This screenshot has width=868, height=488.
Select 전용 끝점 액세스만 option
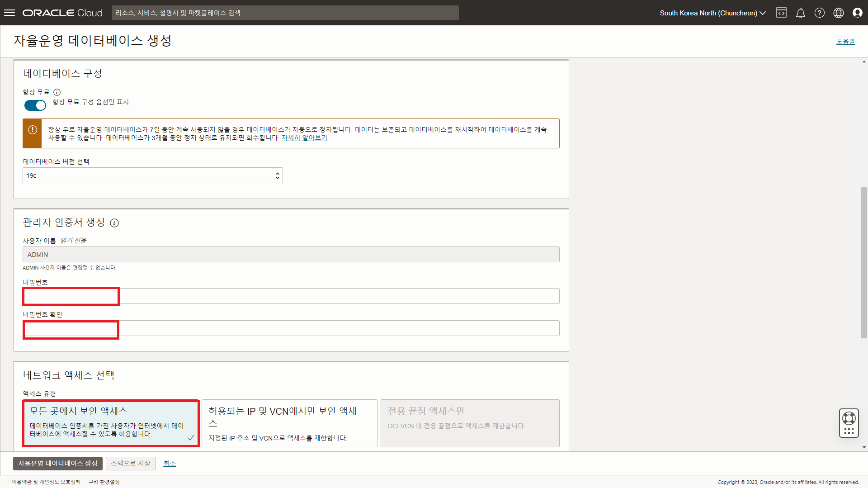point(470,423)
